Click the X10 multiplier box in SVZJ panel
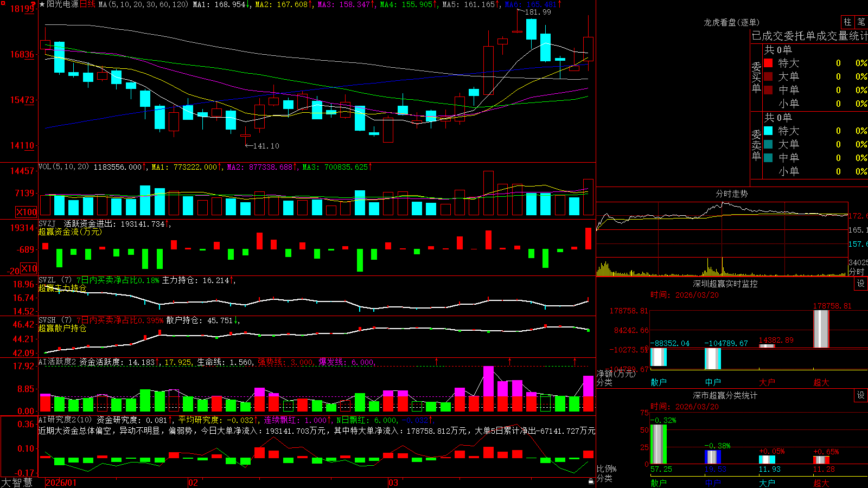 tap(29, 268)
